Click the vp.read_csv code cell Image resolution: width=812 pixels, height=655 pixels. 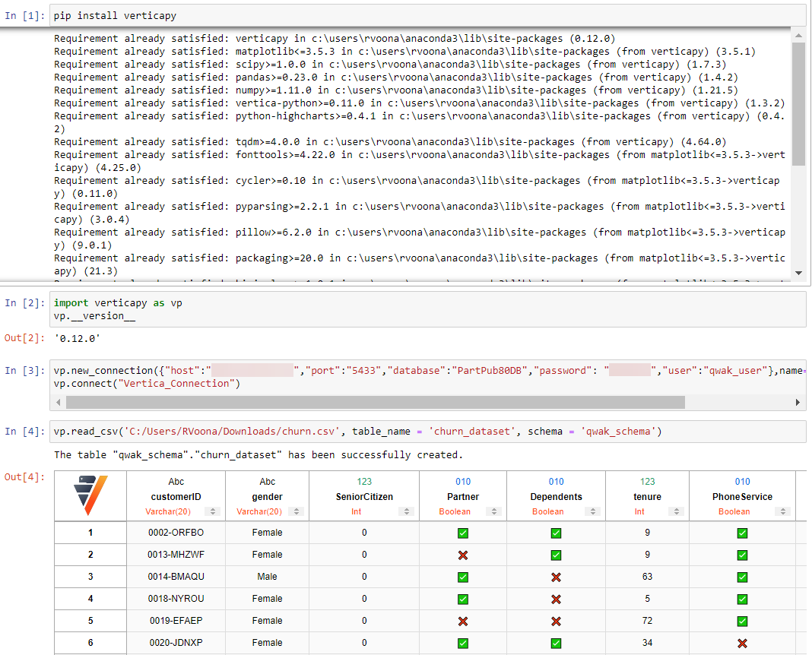tap(428, 432)
